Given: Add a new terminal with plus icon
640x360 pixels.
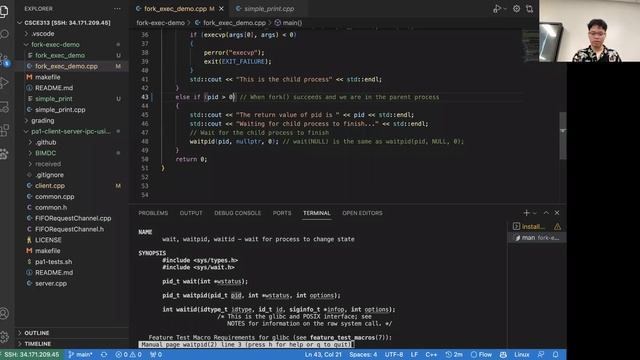Looking at the screenshot, I should point(527,213).
